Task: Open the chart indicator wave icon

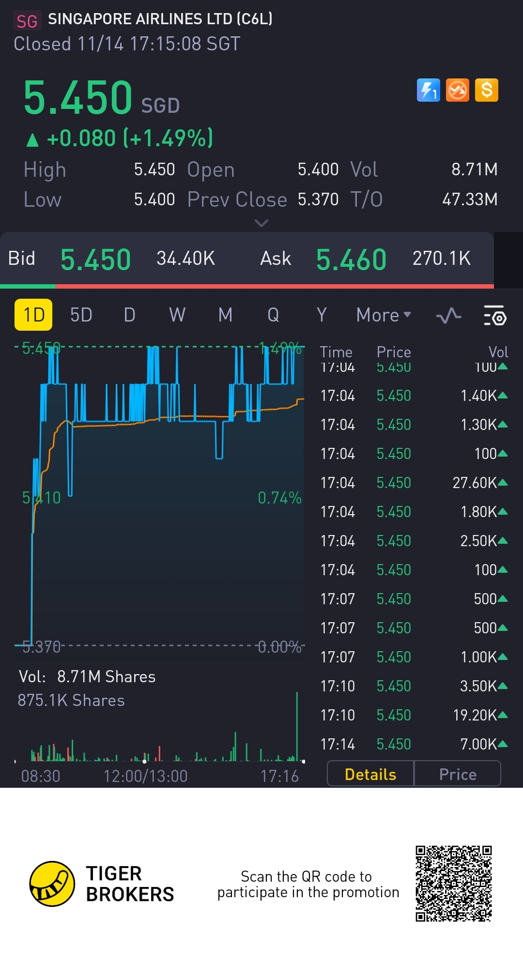Action: [x=448, y=316]
